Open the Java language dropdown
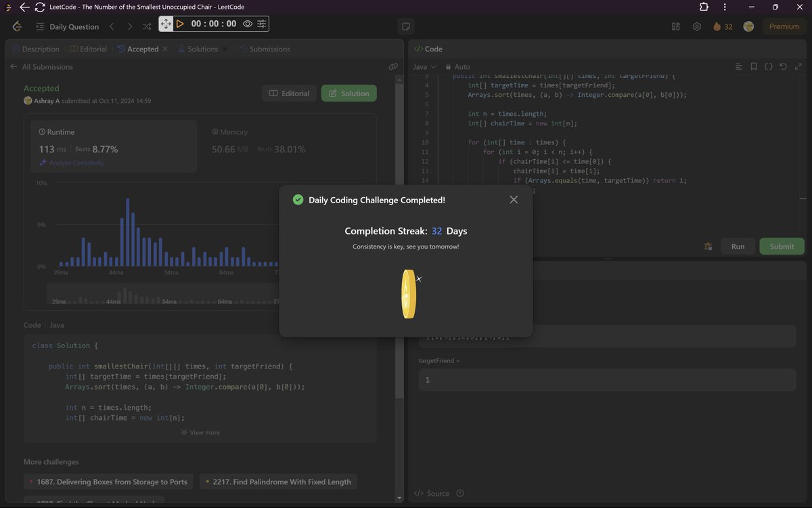The height and width of the screenshot is (508, 812). click(424, 66)
